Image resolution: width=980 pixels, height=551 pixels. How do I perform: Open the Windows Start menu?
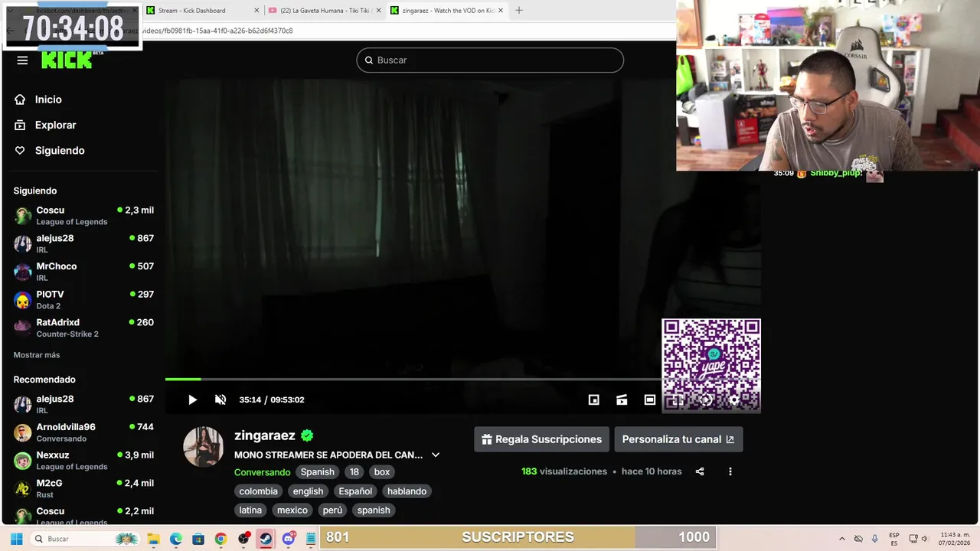tap(16, 539)
